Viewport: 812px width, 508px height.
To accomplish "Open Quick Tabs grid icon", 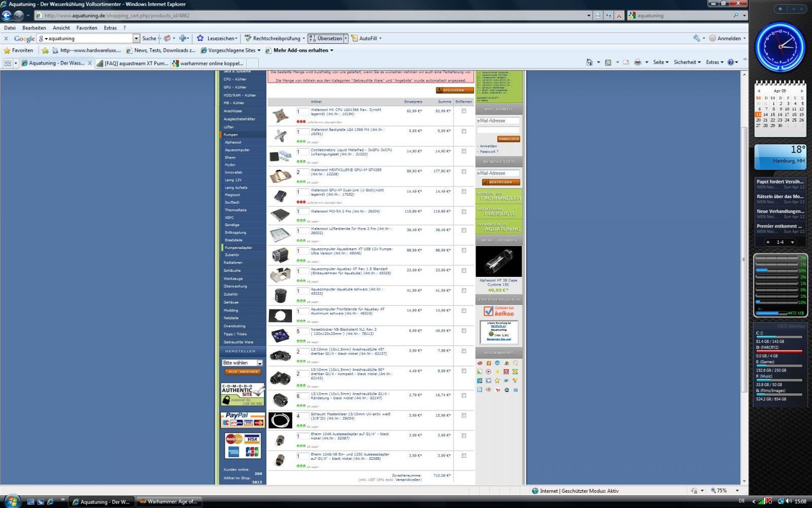I will click(8, 63).
